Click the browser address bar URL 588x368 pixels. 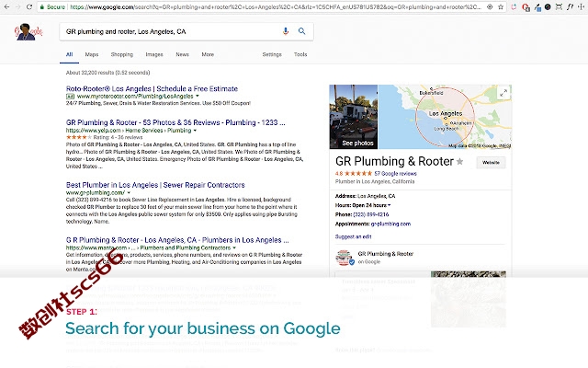pos(276,6)
